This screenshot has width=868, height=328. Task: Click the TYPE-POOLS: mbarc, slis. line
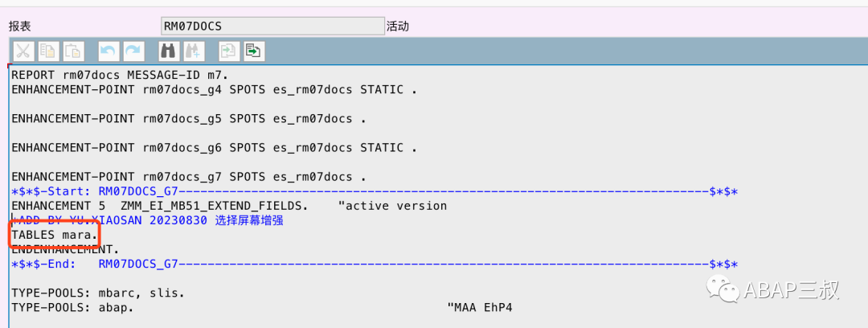pos(98,293)
